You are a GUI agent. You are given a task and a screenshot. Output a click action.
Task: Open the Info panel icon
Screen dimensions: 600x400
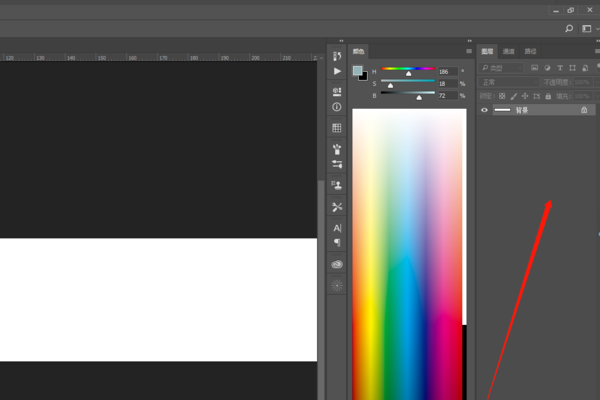(x=337, y=107)
